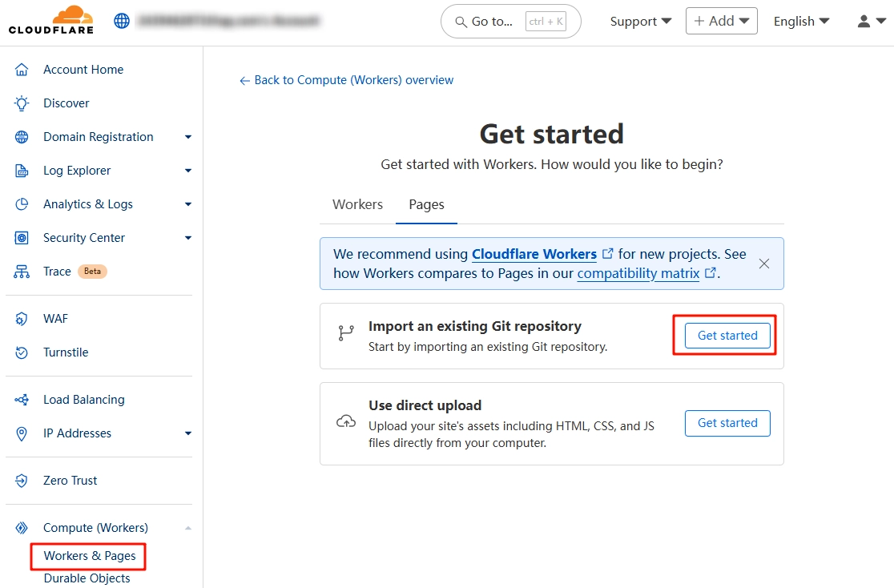
Task: Expand the Security Center submenu
Action: coord(188,238)
